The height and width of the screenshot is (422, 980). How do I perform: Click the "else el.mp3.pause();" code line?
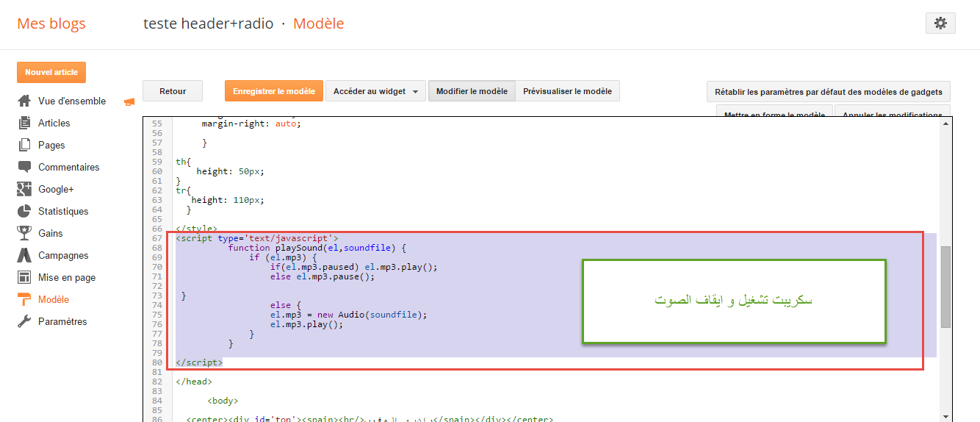tap(323, 276)
